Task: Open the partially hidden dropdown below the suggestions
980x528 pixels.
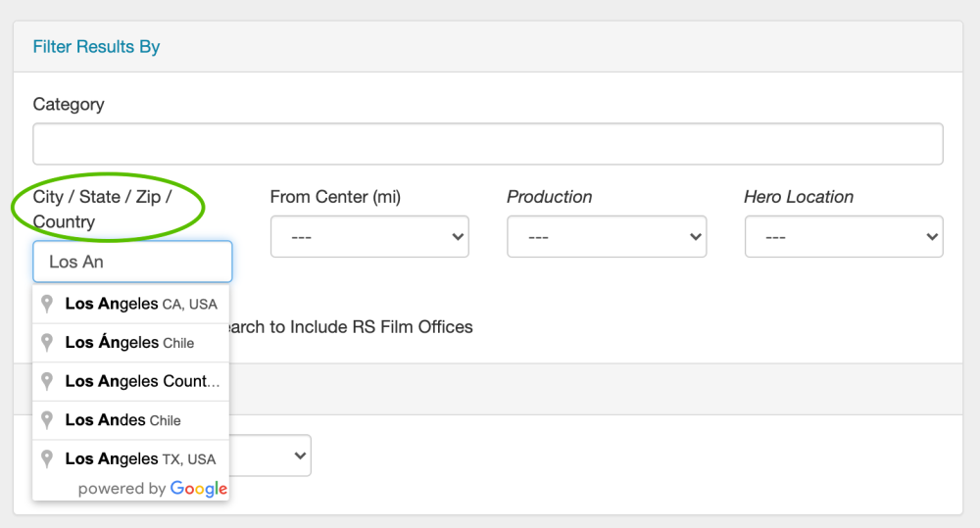Action: (284, 456)
